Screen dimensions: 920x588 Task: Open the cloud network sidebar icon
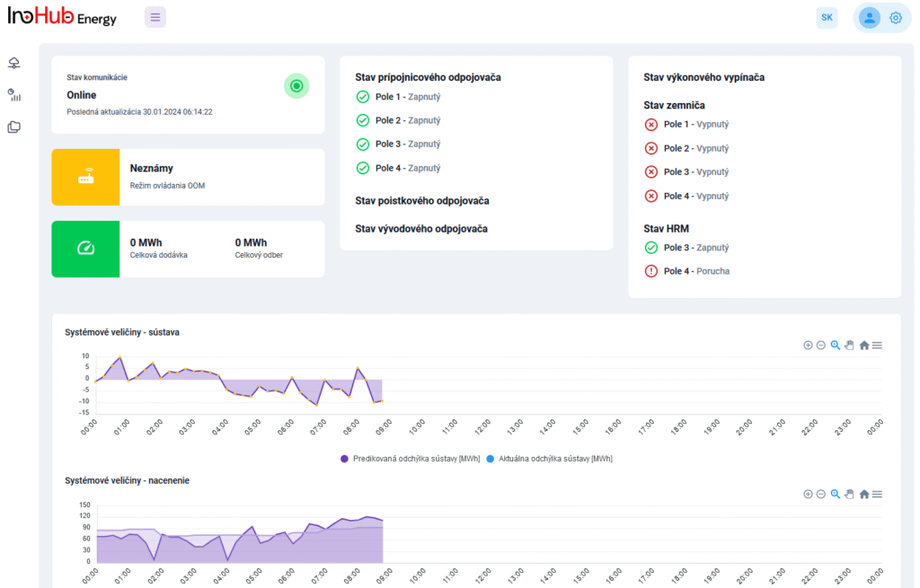(13, 63)
